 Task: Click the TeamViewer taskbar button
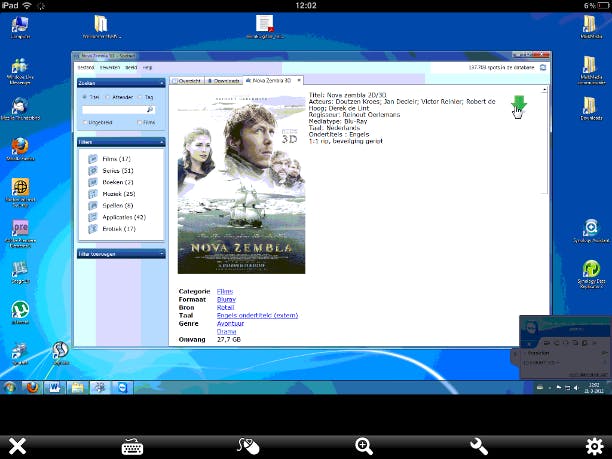(123, 388)
